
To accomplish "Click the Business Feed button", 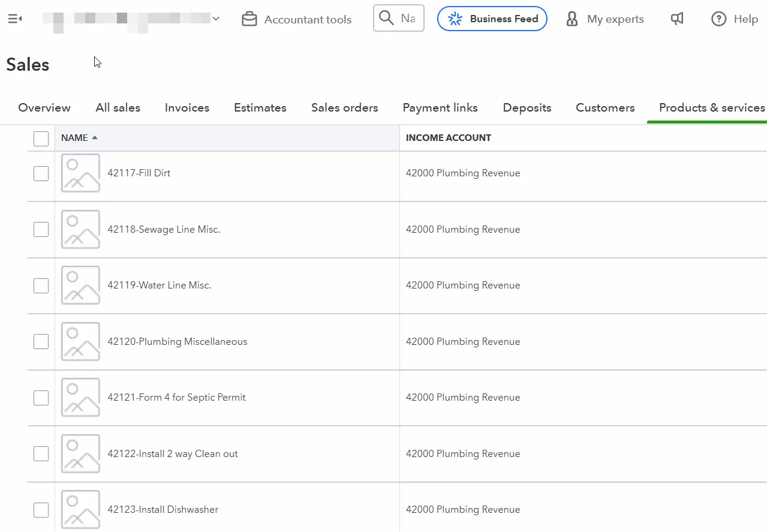I will 492,19.
